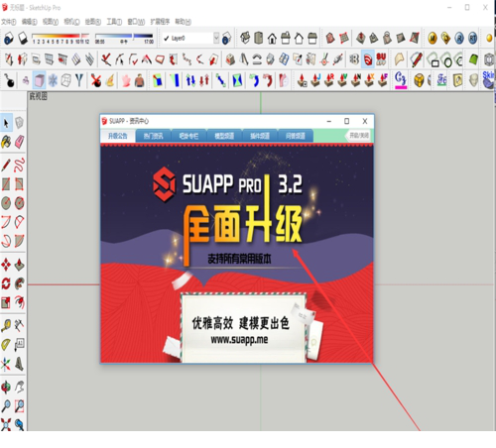Click the black bomb plugin icon

(x=9, y=80)
